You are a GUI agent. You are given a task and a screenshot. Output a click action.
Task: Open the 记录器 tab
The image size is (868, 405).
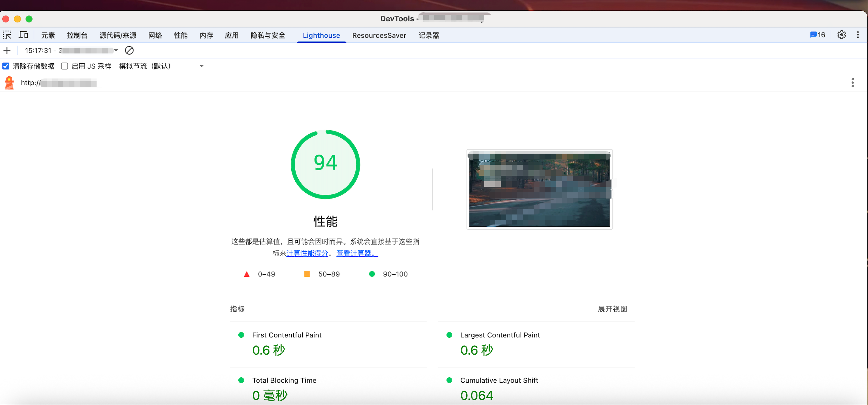pos(429,35)
